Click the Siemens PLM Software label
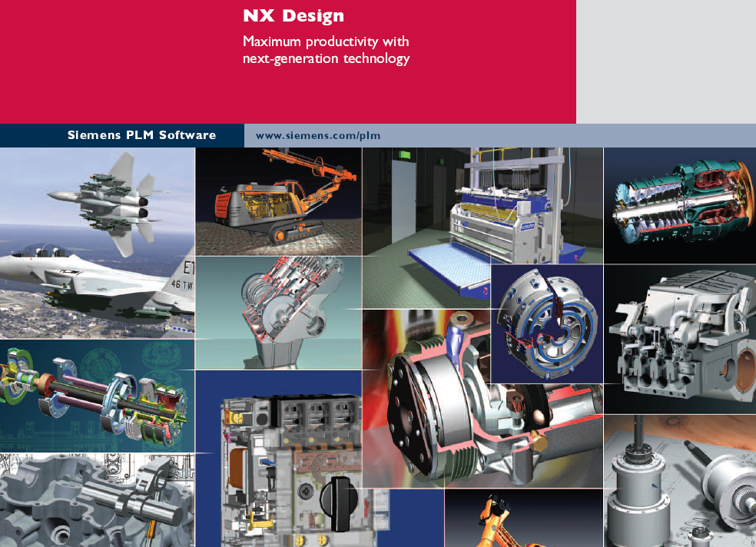Image resolution: width=756 pixels, height=547 pixels. point(141,135)
